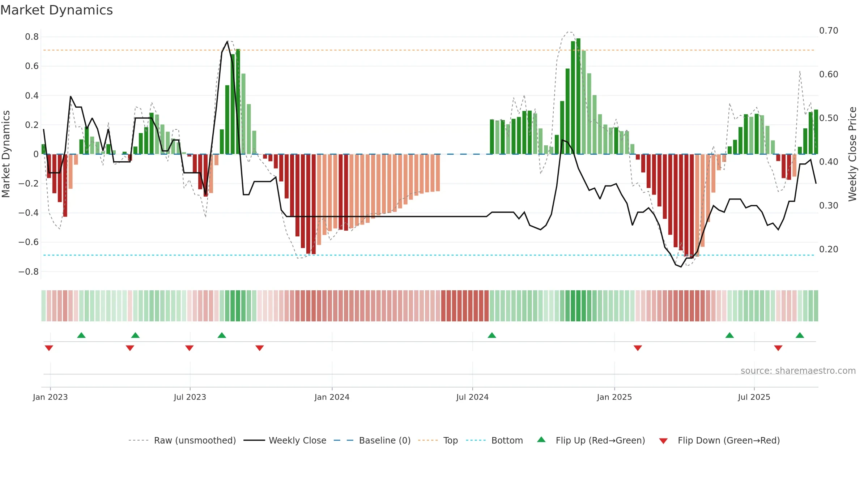This screenshot has height=488, width=868.
Task: Click the last green flip-up marker in 2025
Action: (800, 335)
